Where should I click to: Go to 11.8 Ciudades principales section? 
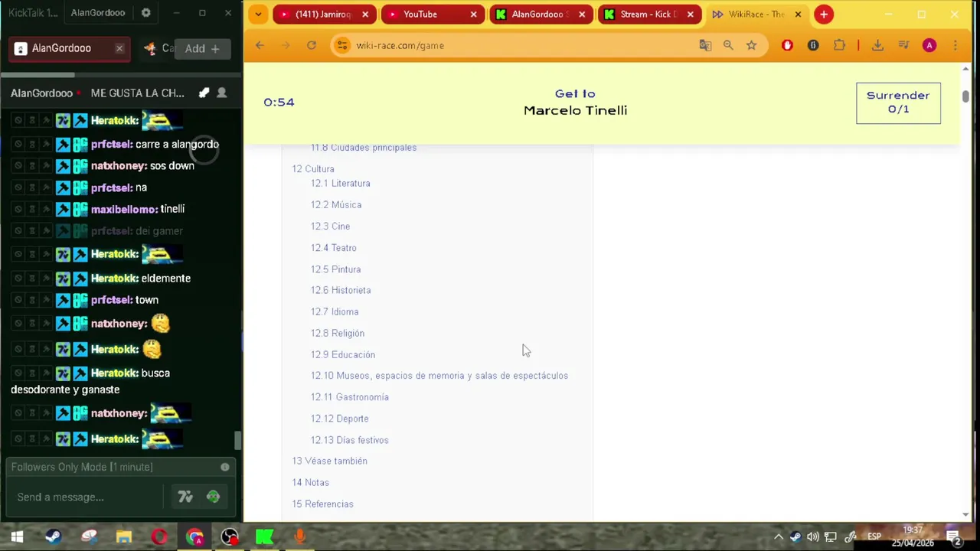364,148
